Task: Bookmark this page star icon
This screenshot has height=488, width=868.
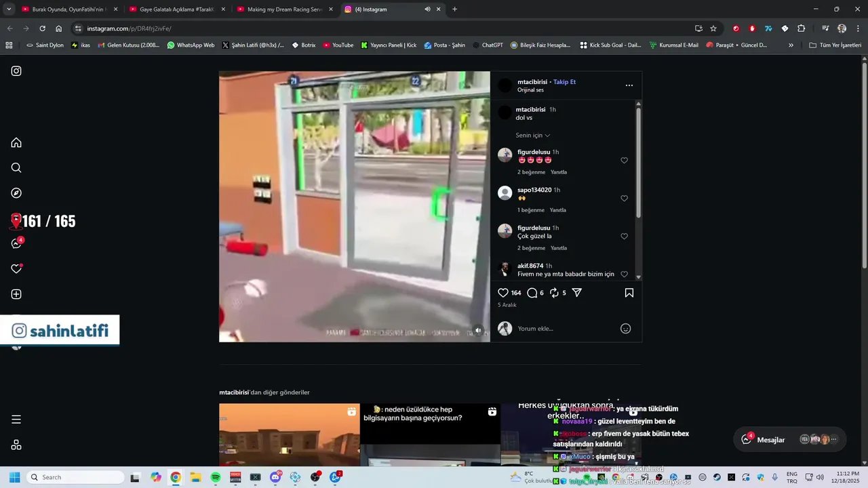Action: point(713,28)
